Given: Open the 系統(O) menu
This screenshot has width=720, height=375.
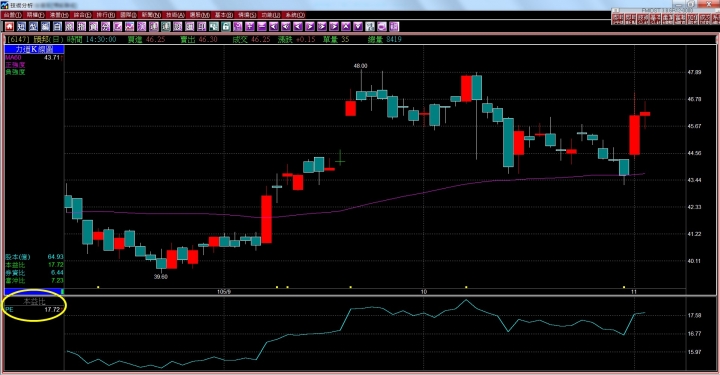Looking at the screenshot, I should point(294,15).
